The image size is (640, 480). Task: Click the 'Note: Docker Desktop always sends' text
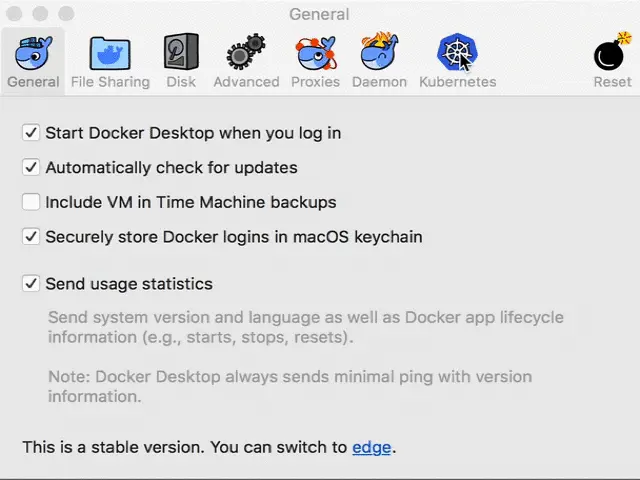pyautogui.click(x=290, y=387)
